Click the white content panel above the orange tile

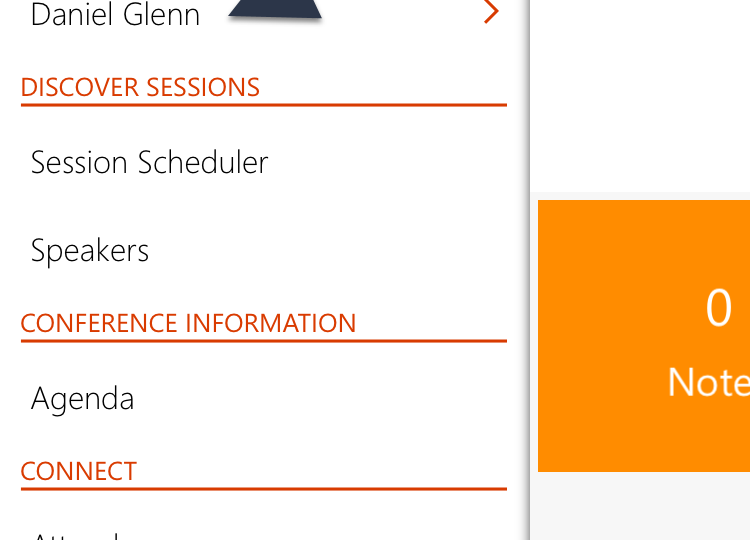(640, 95)
